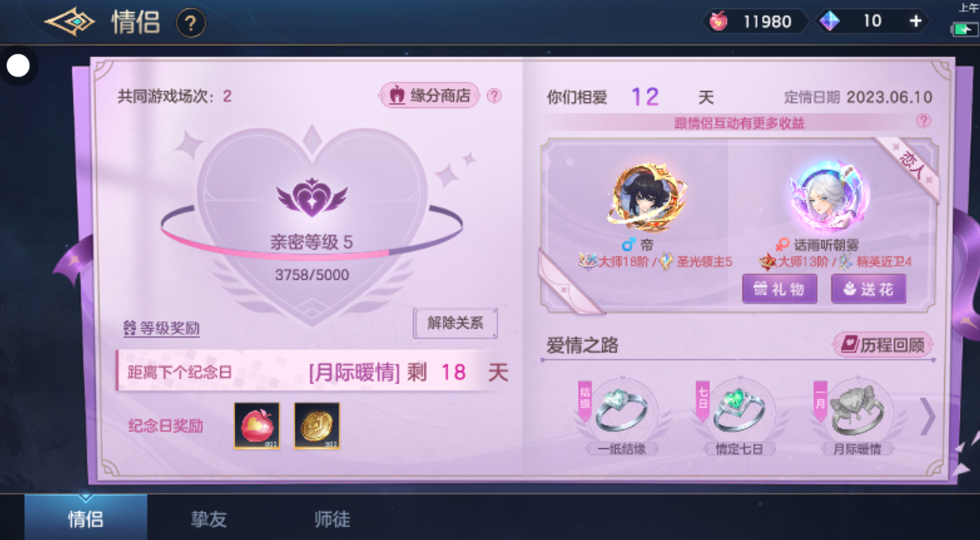Expand the next rings with right chevron
This screenshot has height=540, width=980.
coord(928,417)
